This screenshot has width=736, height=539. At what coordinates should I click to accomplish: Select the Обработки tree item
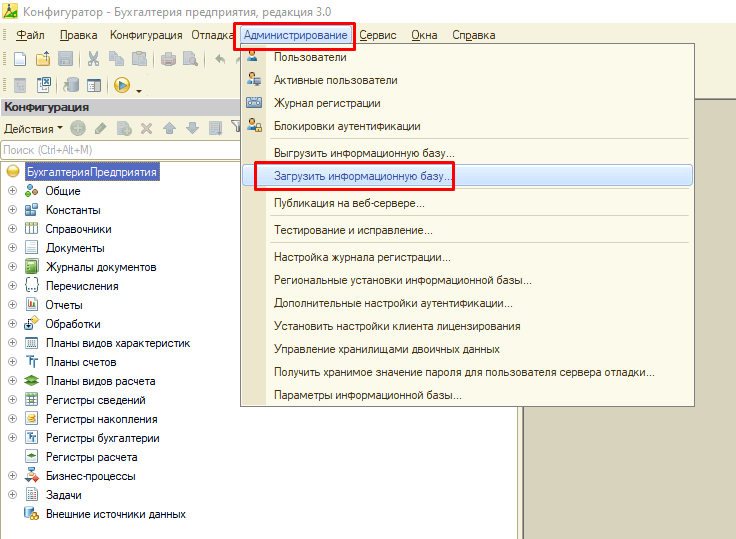pyautogui.click(x=73, y=324)
